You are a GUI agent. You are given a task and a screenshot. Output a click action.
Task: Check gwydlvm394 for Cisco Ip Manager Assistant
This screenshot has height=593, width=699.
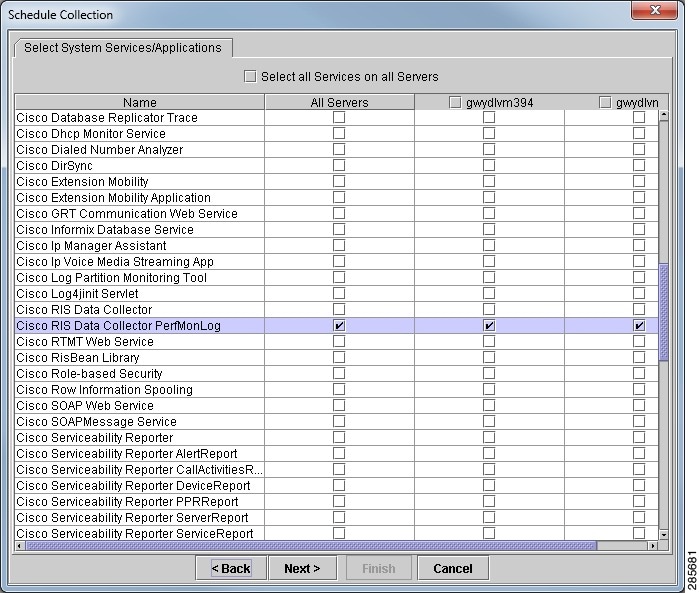(x=489, y=246)
